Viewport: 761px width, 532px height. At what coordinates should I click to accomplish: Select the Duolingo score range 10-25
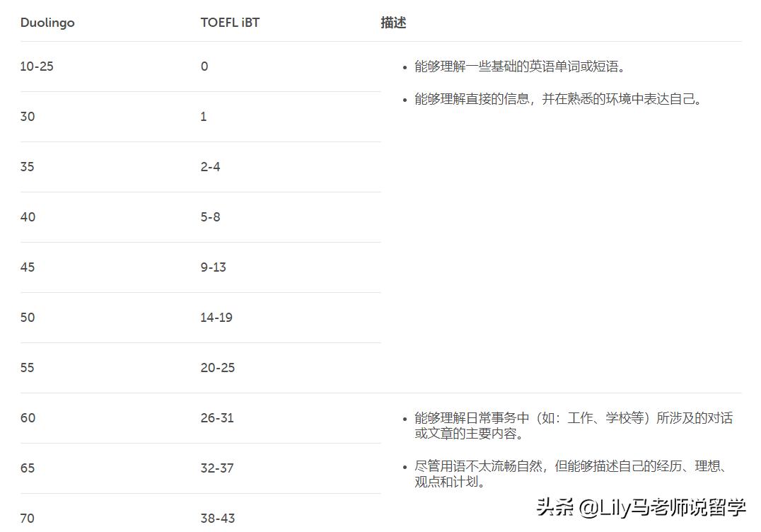(37, 66)
